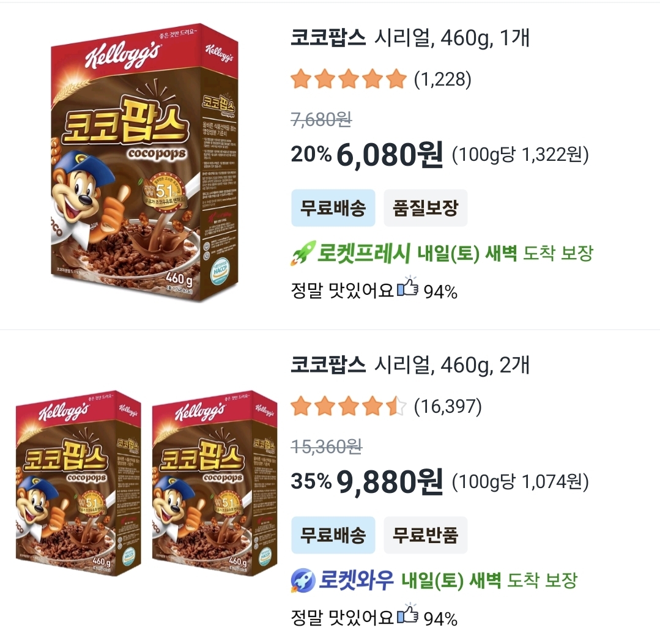Image resolution: width=660 pixels, height=644 pixels.
Task: Click the five-star rating of first product
Action: [x=349, y=80]
